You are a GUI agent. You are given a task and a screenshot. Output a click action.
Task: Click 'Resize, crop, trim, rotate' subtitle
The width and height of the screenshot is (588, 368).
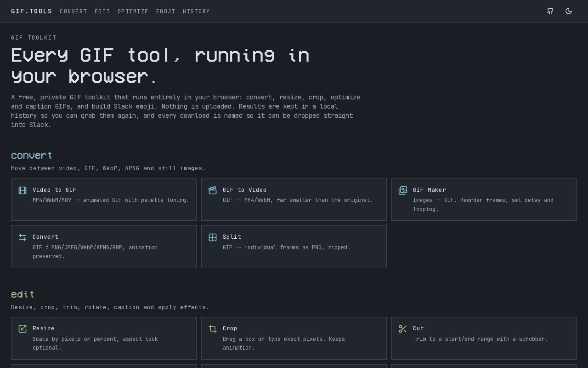(x=110, y=307)
